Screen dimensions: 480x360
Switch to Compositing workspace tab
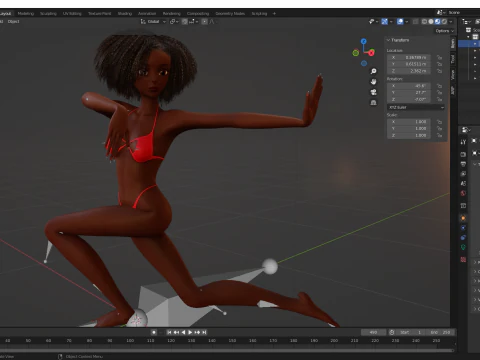pos(198,14)
